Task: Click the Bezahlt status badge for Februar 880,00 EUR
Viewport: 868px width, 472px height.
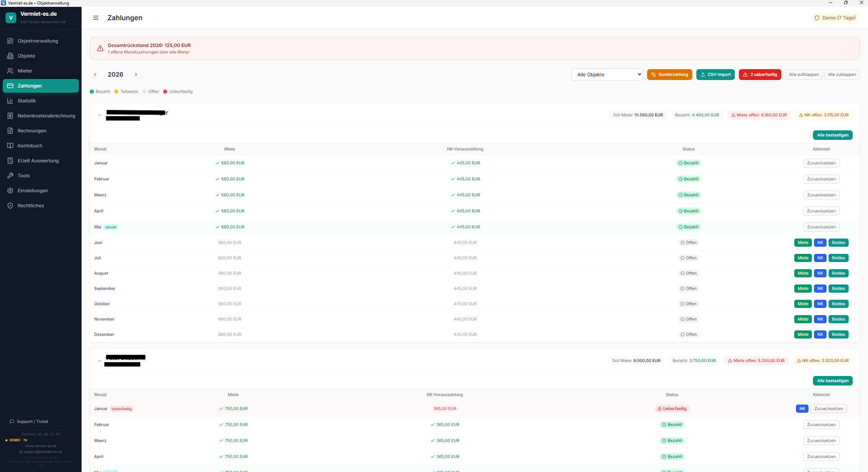Action: point(689,179)
